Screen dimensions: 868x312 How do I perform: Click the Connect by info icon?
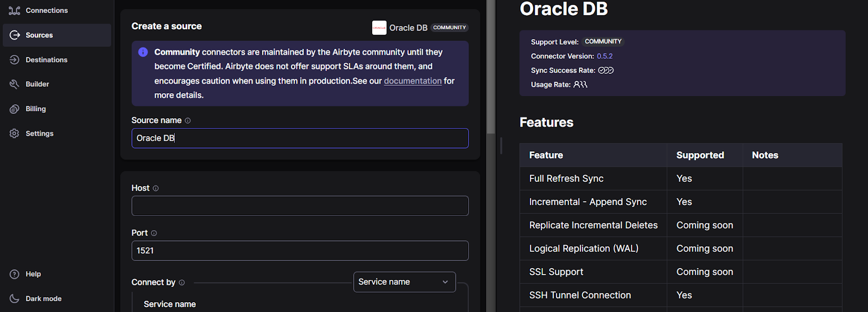[182, 283]
